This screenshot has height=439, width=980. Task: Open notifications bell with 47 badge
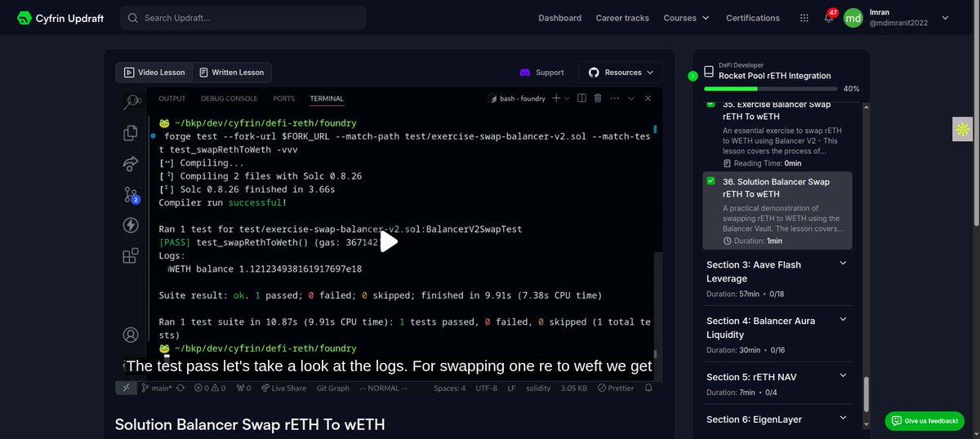click(x=830, y=17)
